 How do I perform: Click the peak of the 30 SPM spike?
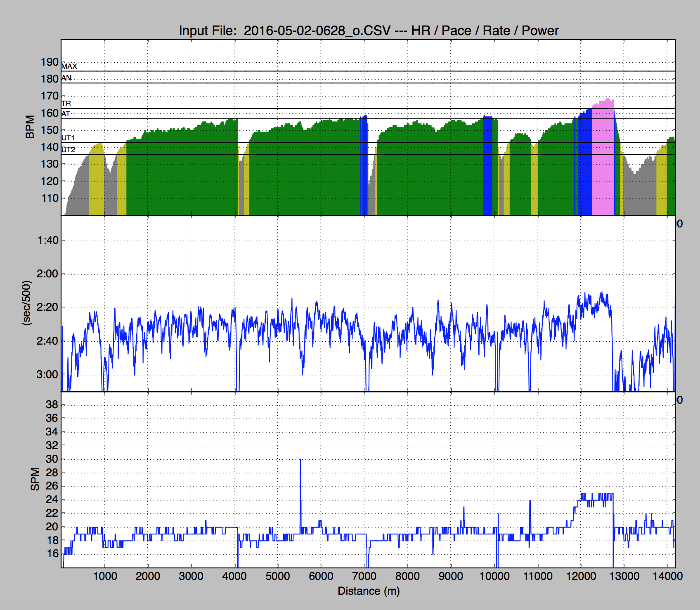pos(300,460)
